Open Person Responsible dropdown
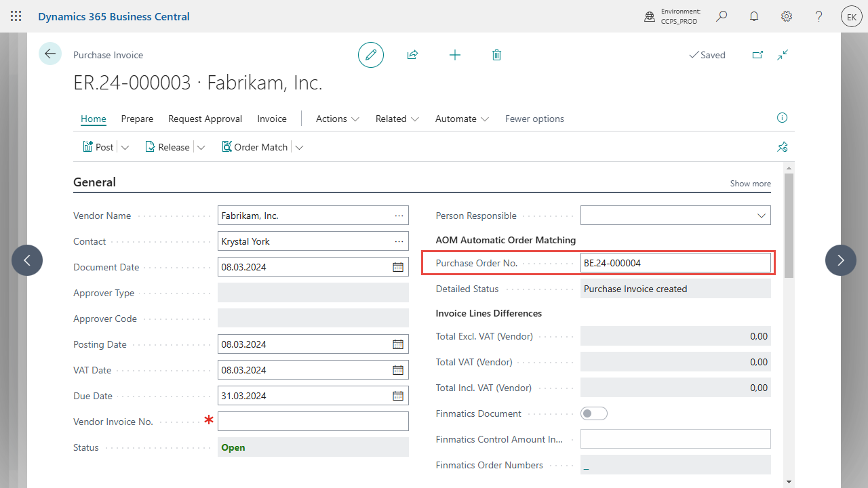Image resolution: width=868 pixels, height=488 pixels. pos(760,216)
